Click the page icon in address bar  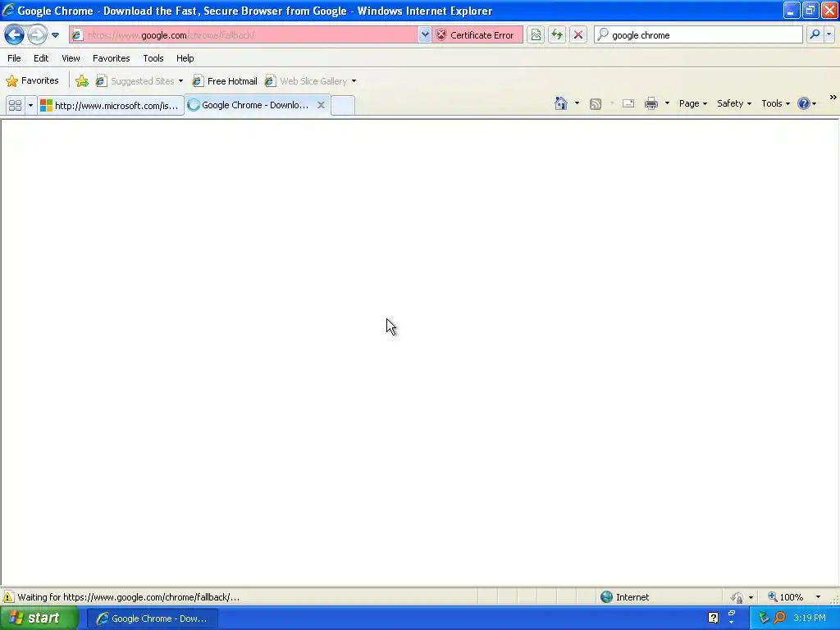coord(78,34)
